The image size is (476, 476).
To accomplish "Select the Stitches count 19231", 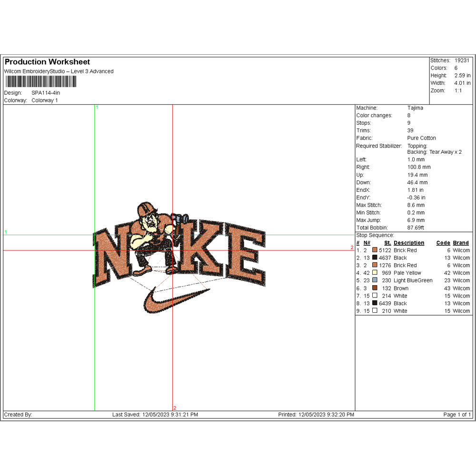I will [x=462, y=60].
